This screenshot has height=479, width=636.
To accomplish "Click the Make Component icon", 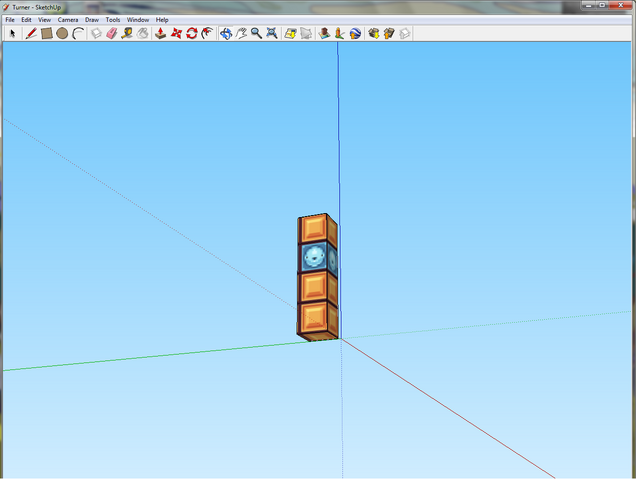I will (x=96, y=33).
